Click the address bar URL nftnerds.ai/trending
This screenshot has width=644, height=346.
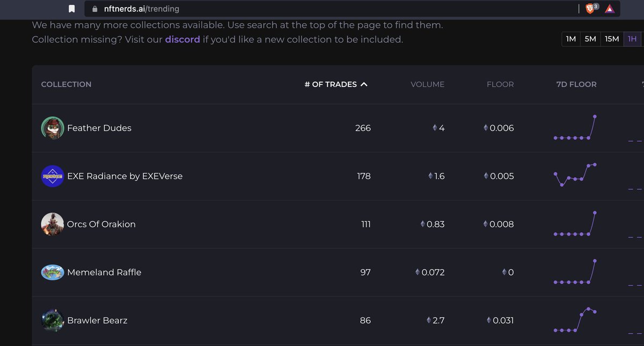click(x=142, y=9)
